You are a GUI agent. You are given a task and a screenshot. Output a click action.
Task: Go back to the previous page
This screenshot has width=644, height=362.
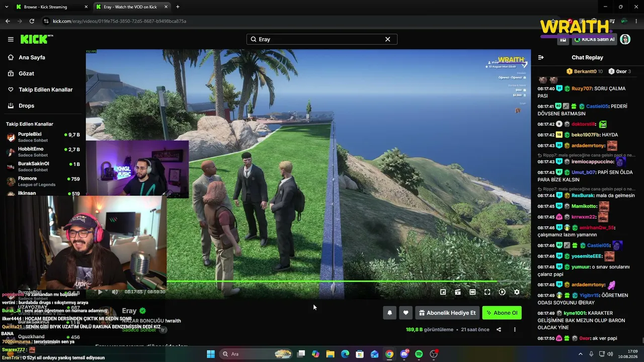tap(8, 21)
